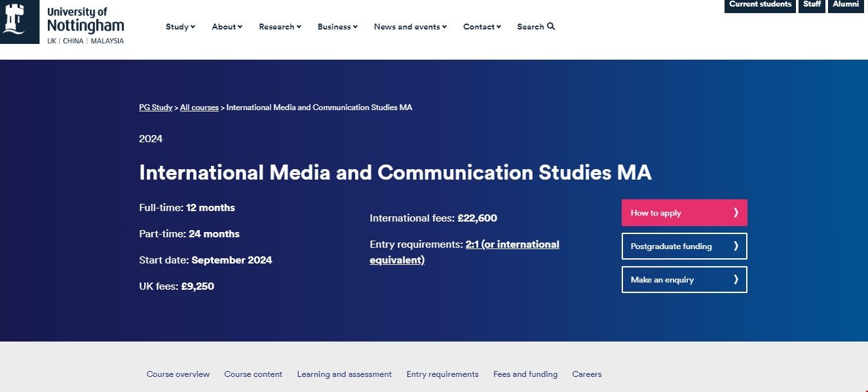
Task: Select the Careers section tab
Action: tap(586, 374)
